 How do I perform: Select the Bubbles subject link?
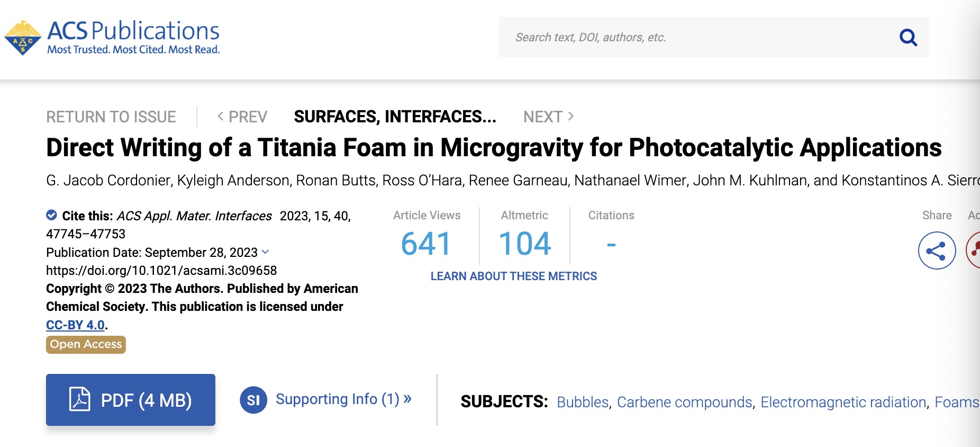tap(583, 402)
